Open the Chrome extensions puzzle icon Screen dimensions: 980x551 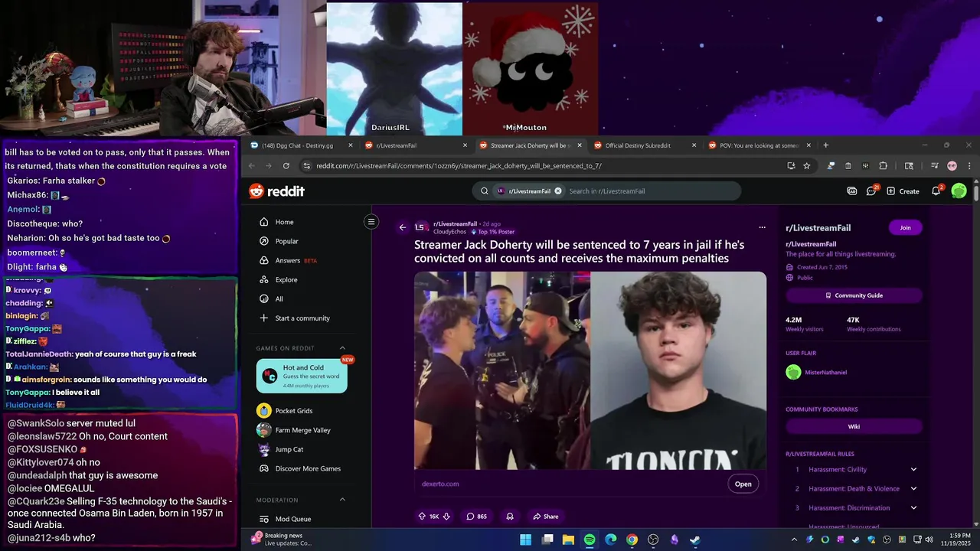(883, 165)
